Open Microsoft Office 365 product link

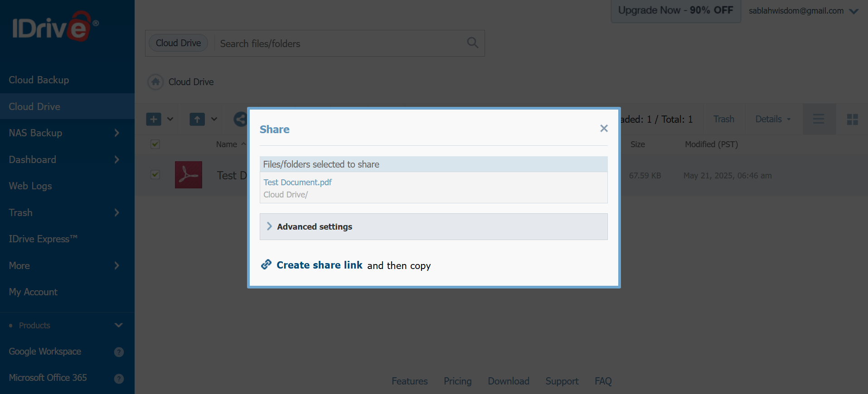tap(48, 378)
